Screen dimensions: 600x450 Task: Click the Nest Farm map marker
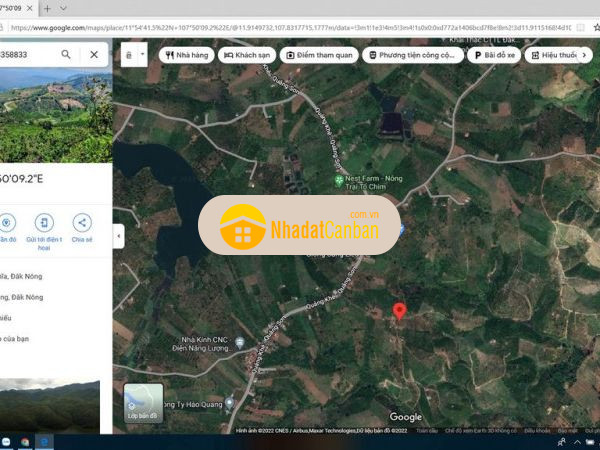338,181
